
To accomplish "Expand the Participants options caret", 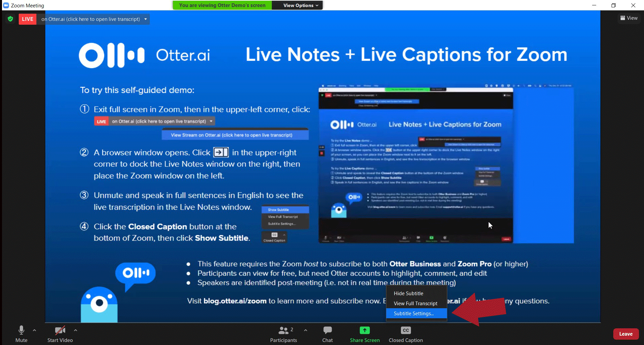I will [306, 330].
